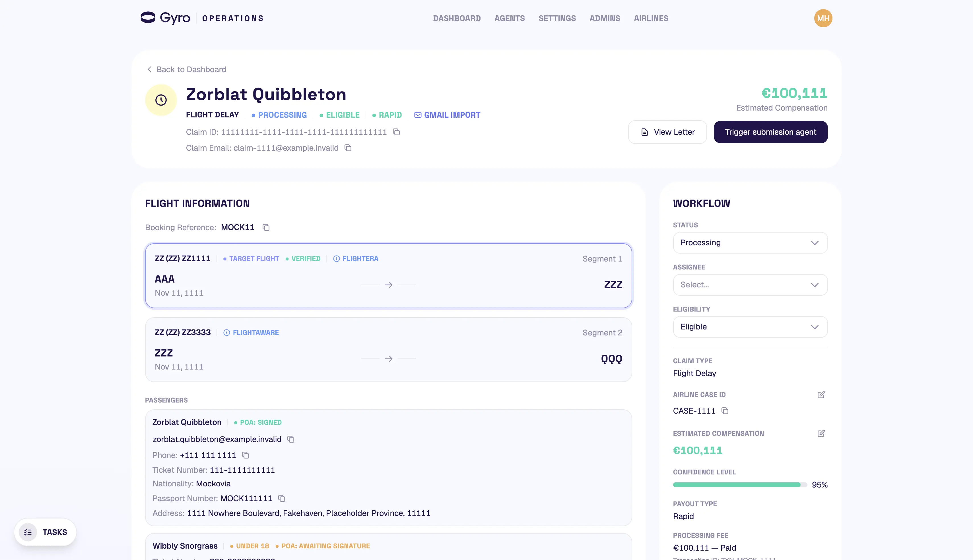
Task: Click the Gmail Import envelope icon
Action: (x=418, y=115)
